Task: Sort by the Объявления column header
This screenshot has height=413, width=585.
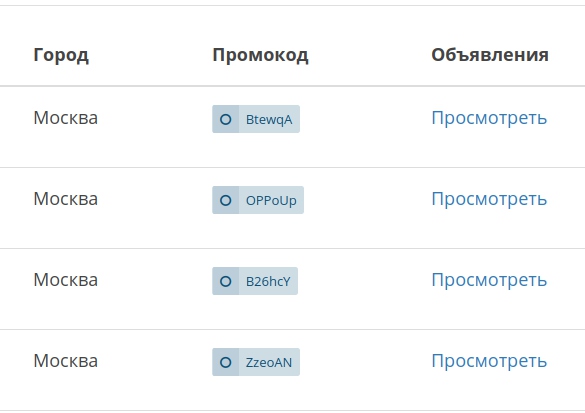Action: pyautogui.click(x=490, y=55)
